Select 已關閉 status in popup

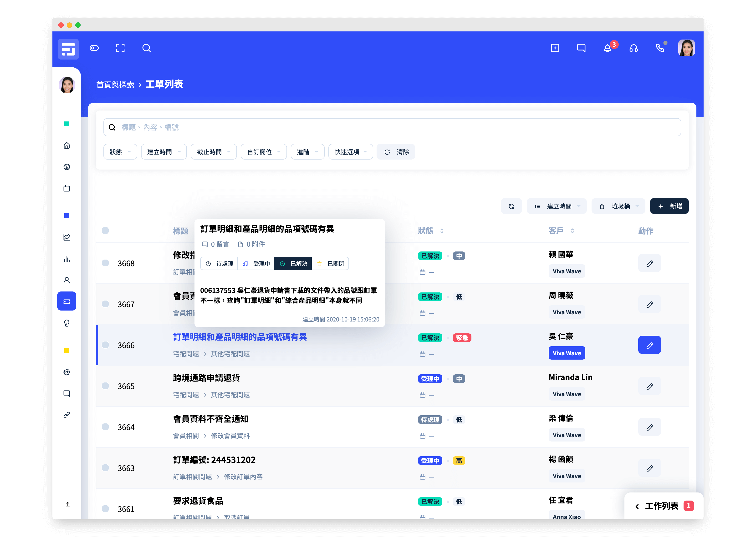tap(330, 264)
